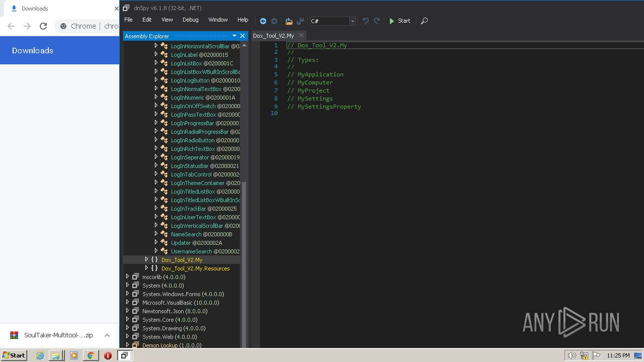644x362 pixels.
Task: Close the Chrome Downloads tab
Action: (x=116, y=9)
